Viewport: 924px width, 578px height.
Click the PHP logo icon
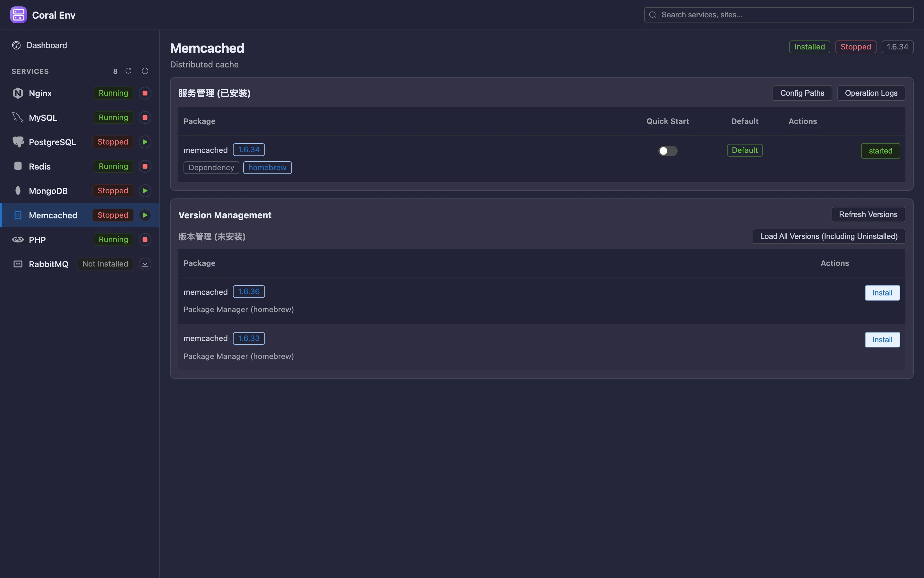18,240
